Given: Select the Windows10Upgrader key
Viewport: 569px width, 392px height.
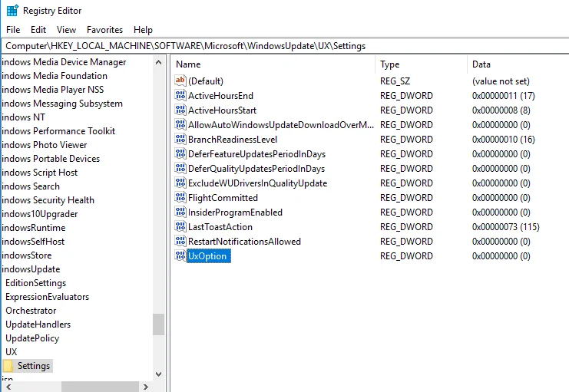Looking at the screenshot, I should pos(40,213).
